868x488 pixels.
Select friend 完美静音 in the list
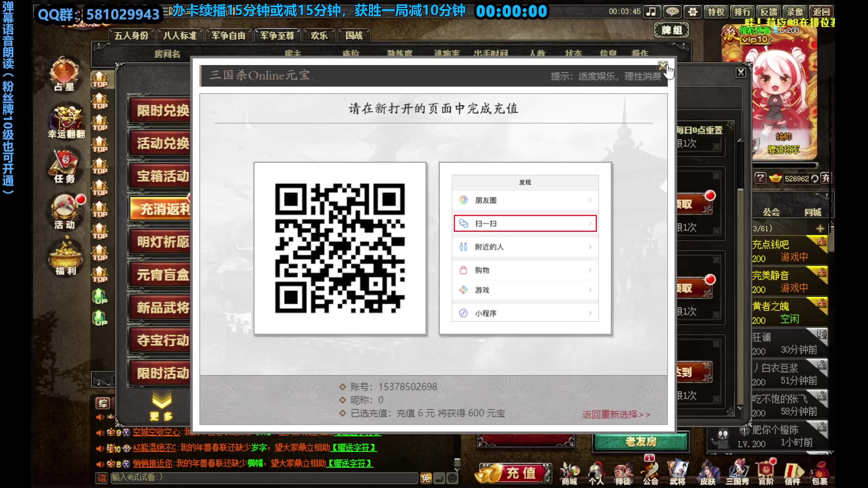click(x=789, y=282)
